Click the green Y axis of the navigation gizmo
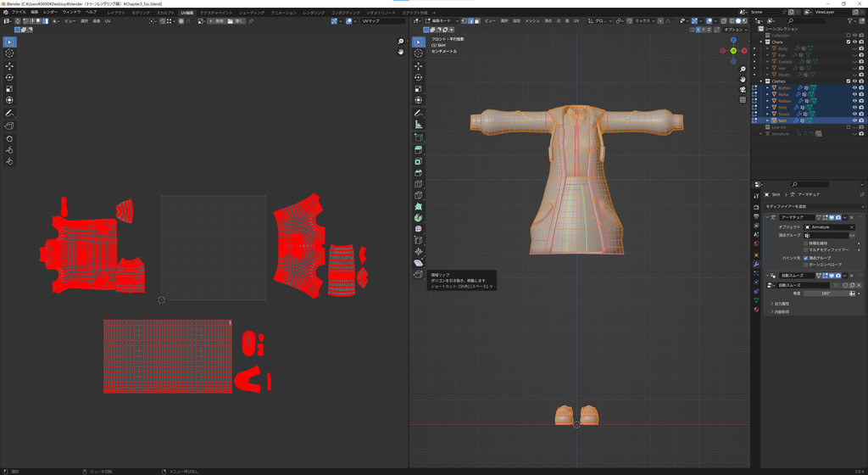Viewport: 868px width, 475px height. click(733, 51)
